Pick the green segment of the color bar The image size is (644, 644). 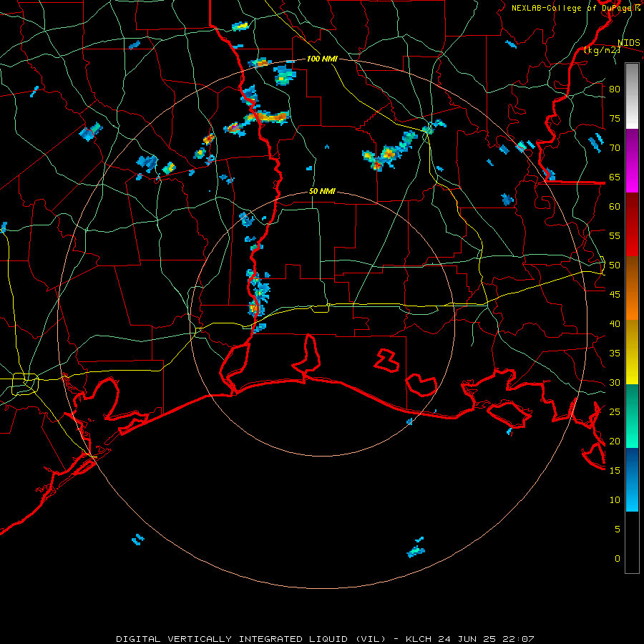[x=632, y=416]
